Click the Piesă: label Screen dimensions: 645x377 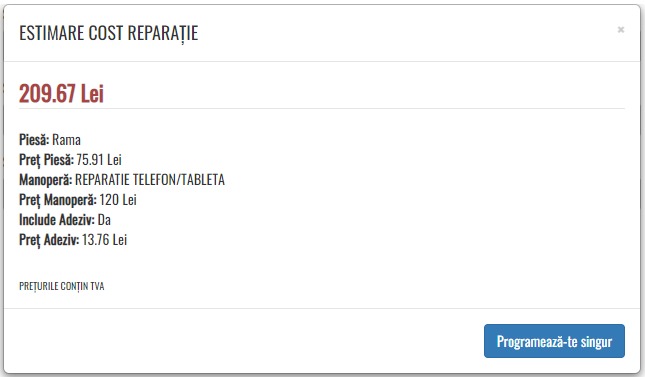tap(34, 140)
